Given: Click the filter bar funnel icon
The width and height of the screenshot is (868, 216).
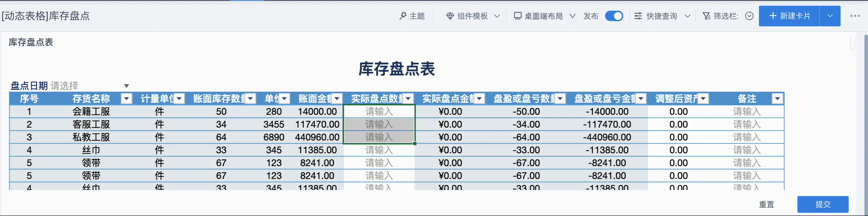Looking at the screenshot, I should click(706, 16).
